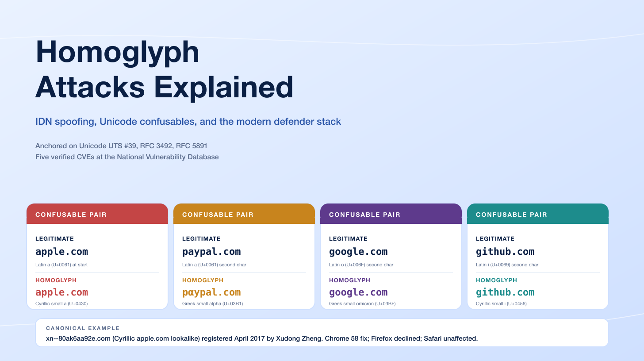This screenshot has width=644, height=361.
Task: Click "Cyrillic small i (U+0456)" note
Action: [x=501, y=304]
